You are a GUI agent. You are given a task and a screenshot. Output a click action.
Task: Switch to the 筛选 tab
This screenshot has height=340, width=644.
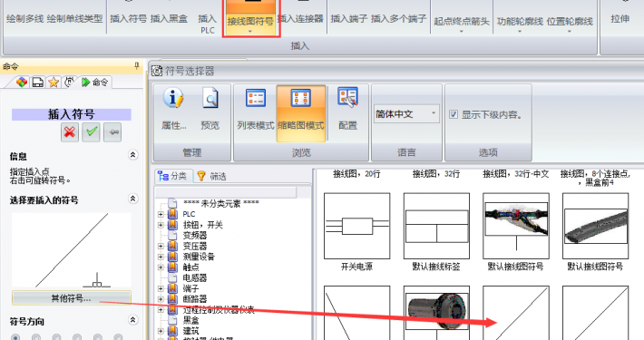[212, 176]
